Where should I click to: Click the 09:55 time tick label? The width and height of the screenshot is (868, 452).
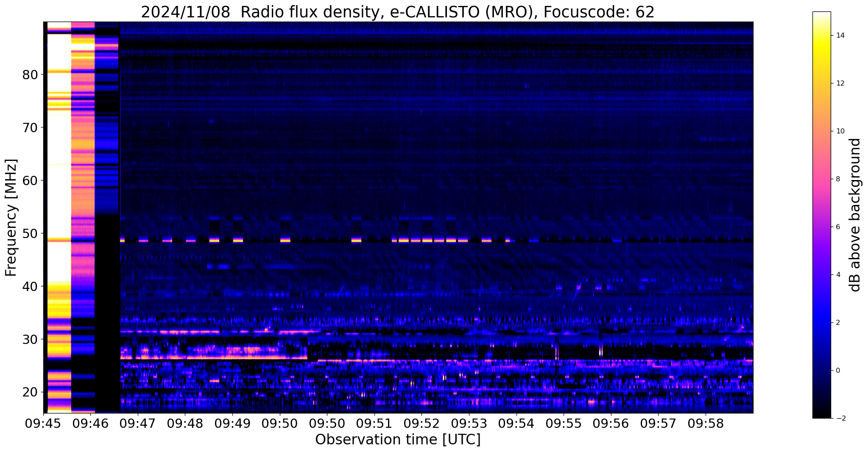(x=564, y=424)
